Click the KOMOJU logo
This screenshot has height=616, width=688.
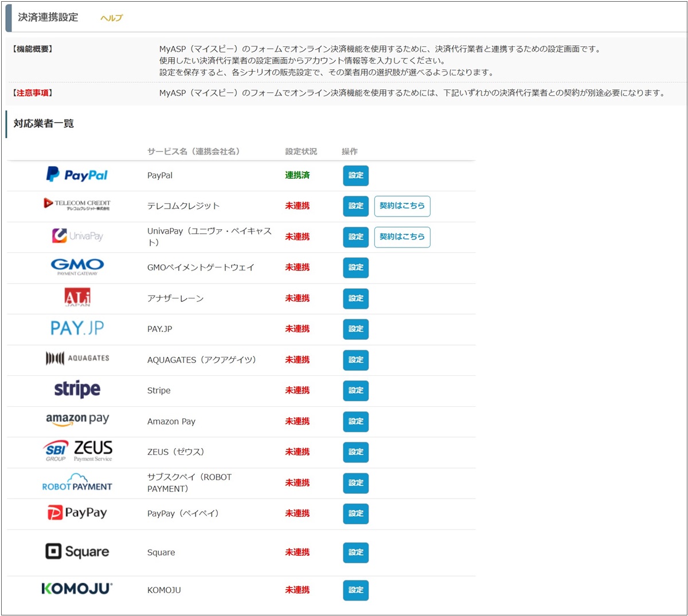click(x=77, y=589)
